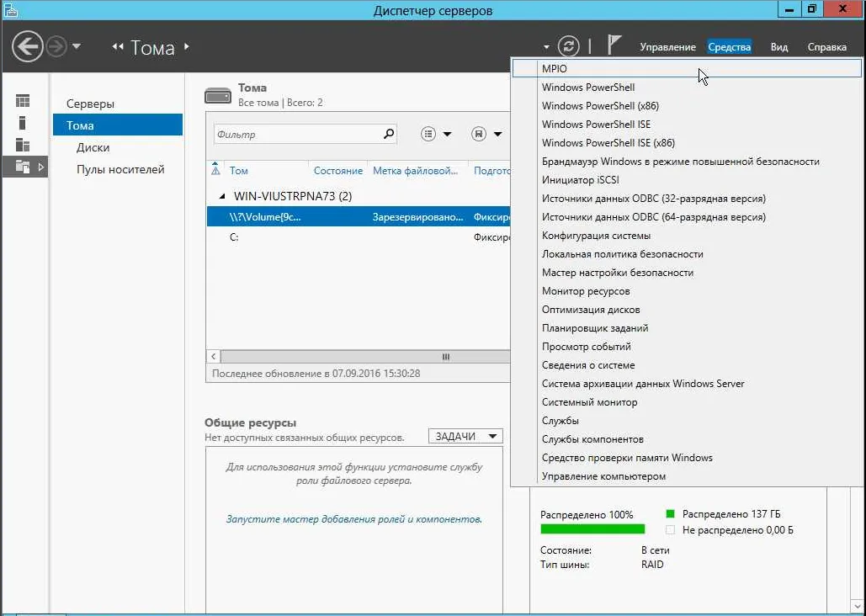Sort by Метка файловой column header
The height and width of the screenshot is (616, 866).
[416, 171]
